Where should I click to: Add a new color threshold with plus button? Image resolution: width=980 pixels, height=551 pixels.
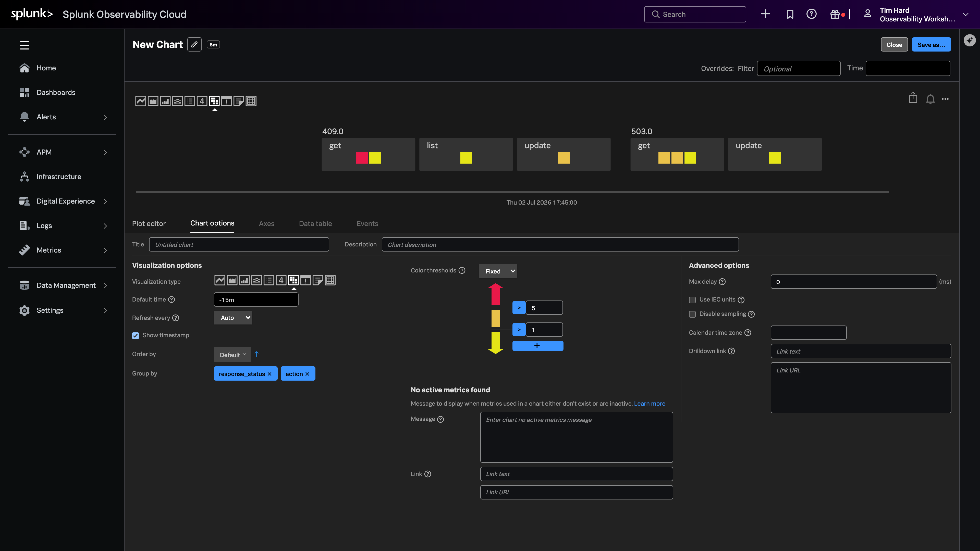(x=537, y=345)
